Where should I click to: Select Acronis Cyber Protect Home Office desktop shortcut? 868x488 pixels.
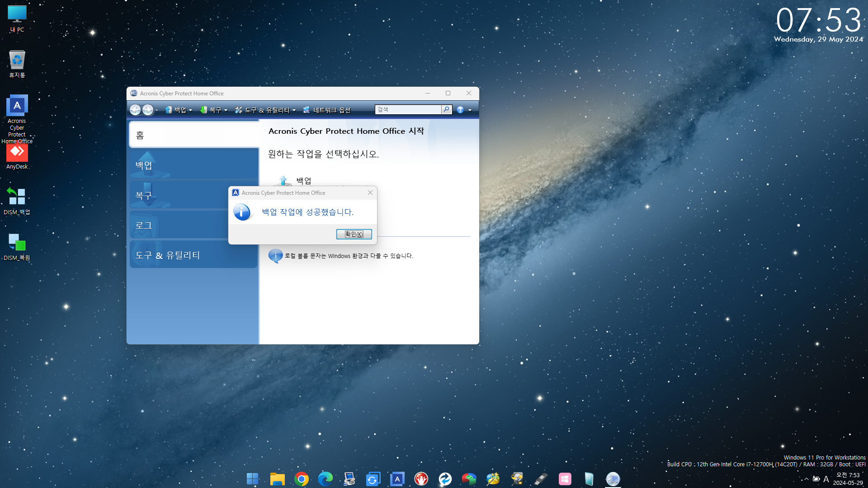pos(17,119)
